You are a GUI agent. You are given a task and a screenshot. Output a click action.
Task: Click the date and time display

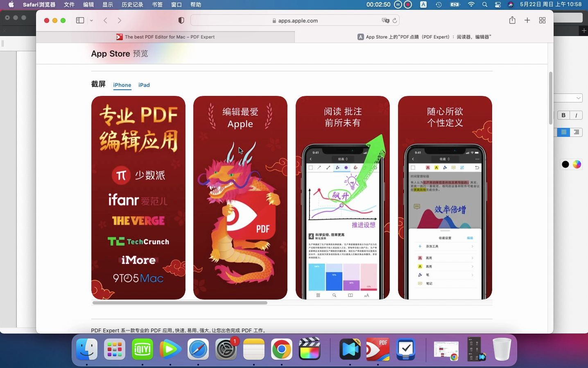click(x=551, y=5)
